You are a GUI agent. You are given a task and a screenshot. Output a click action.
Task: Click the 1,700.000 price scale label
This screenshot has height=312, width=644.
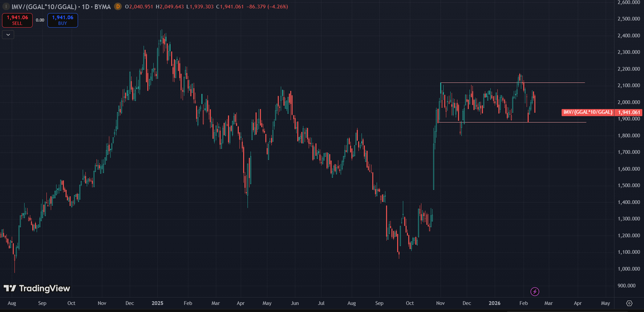point(628,153)
